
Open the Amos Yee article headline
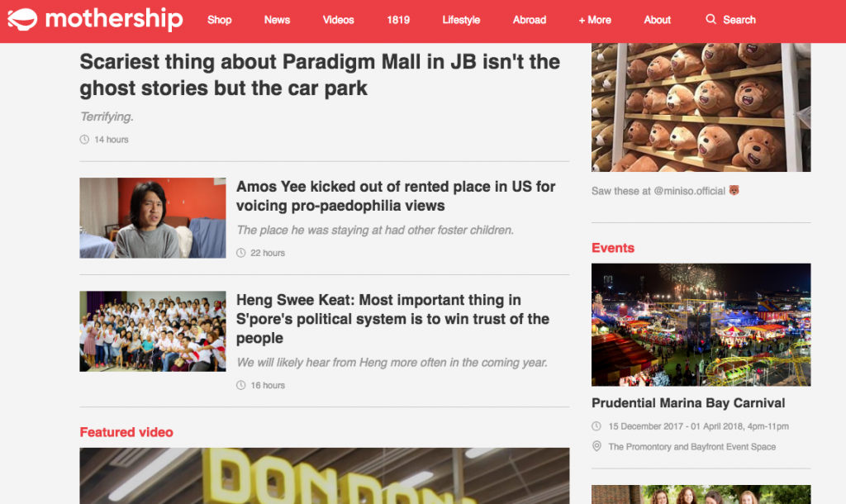click(396, 196)
